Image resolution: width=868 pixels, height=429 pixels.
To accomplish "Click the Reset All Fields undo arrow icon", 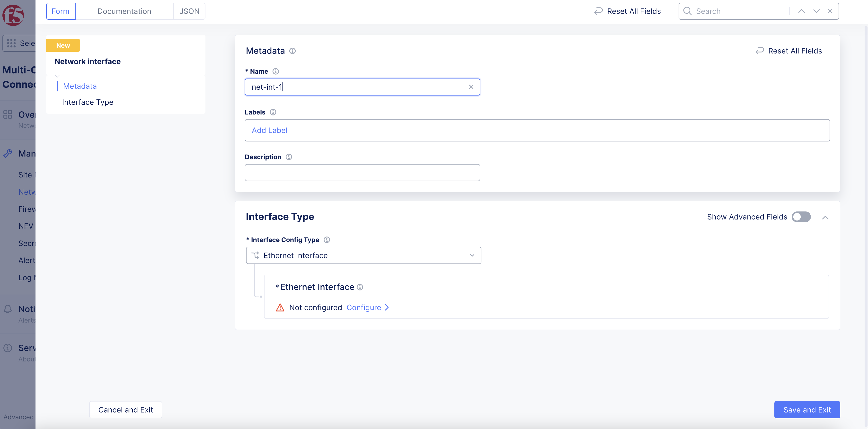I will [x=598, y=11].
